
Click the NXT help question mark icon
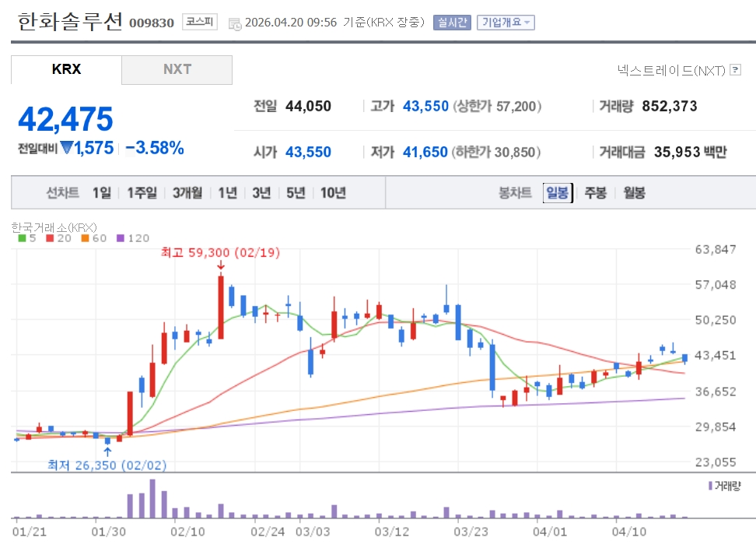click(735, 71)
